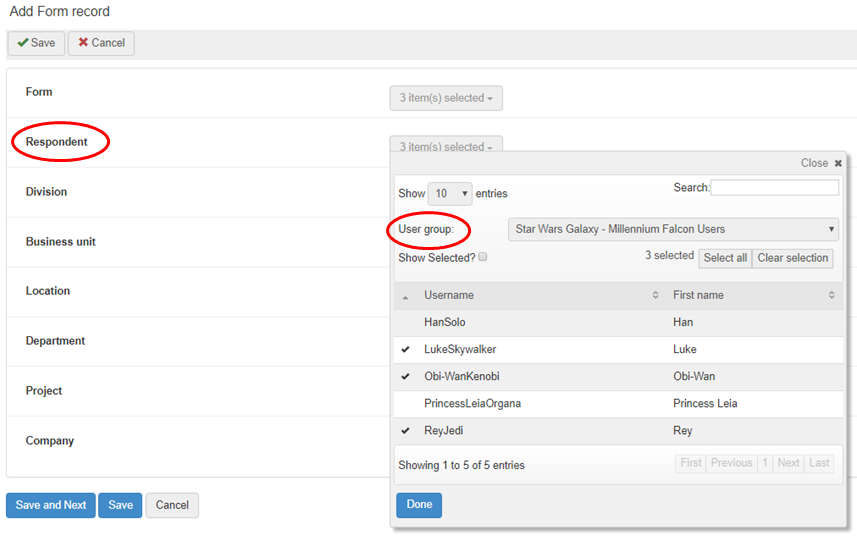Click the blue Done button
Screen dimensions: 857x541
(419, 505)
